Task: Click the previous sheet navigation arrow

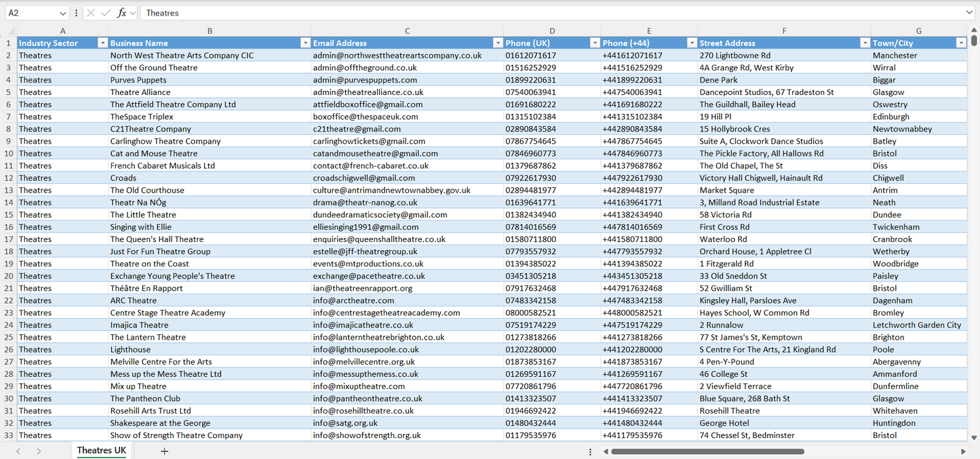Action: [18, 451]
